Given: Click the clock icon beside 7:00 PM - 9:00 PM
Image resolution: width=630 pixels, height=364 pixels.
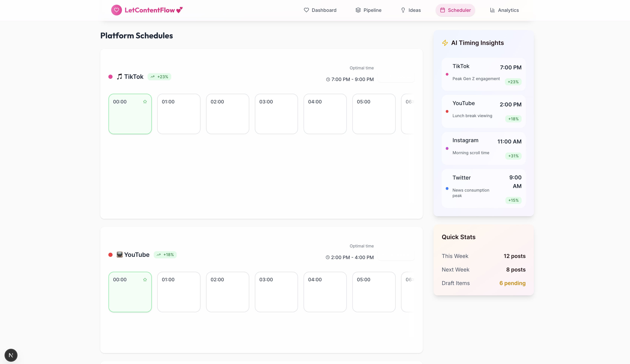Looking at the screenshot, I should click(x=328, y=80).
